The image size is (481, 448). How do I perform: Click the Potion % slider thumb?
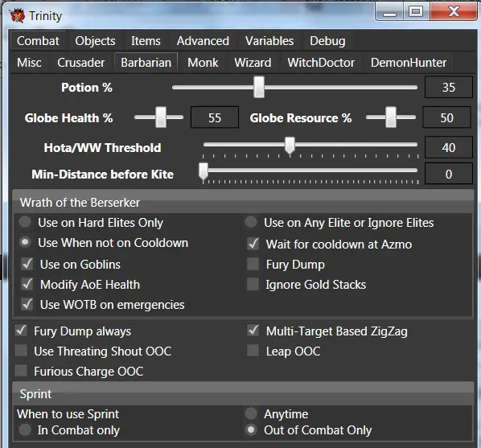tap(259, 88)
